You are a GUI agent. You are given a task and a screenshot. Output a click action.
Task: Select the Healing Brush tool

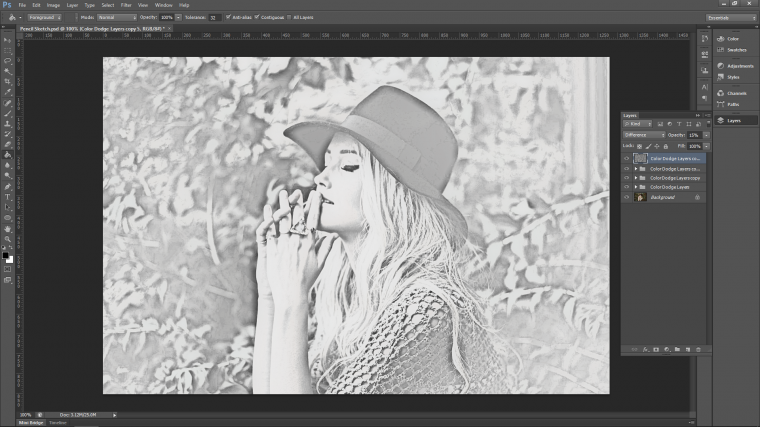coord(7,103)
